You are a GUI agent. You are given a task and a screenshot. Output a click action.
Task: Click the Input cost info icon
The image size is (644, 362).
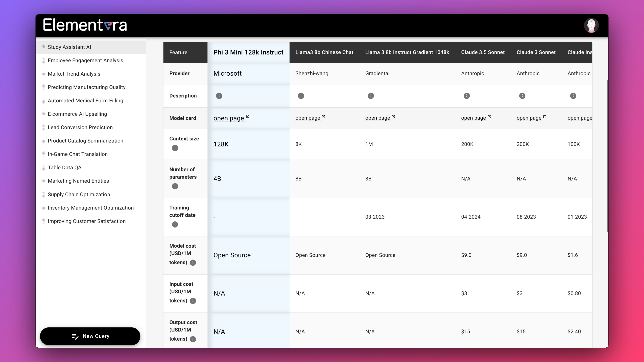[193, 301]
